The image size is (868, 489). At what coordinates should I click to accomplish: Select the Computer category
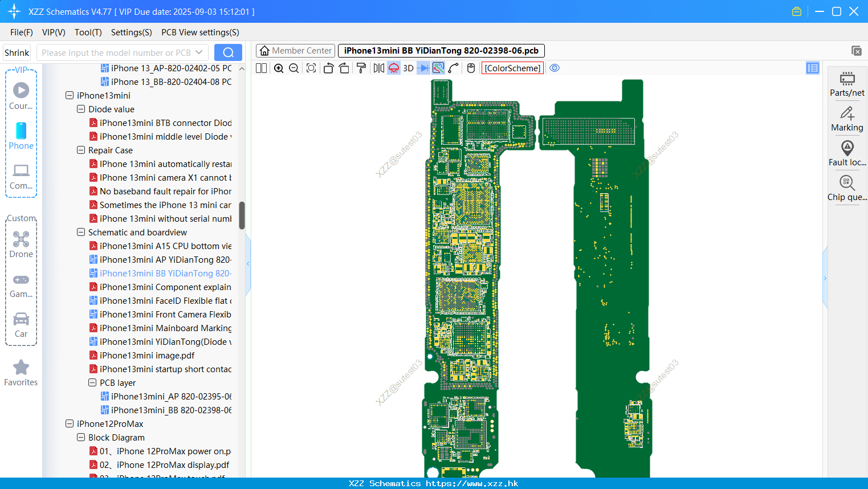coord(21,176)
